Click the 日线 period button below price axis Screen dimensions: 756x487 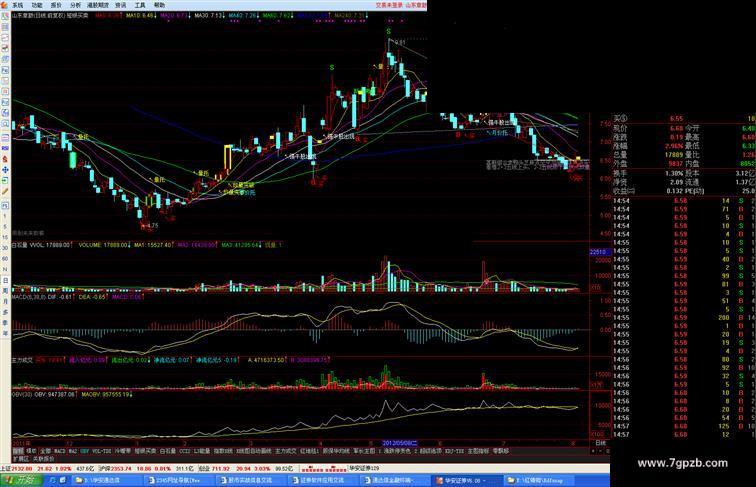[600, 442]
